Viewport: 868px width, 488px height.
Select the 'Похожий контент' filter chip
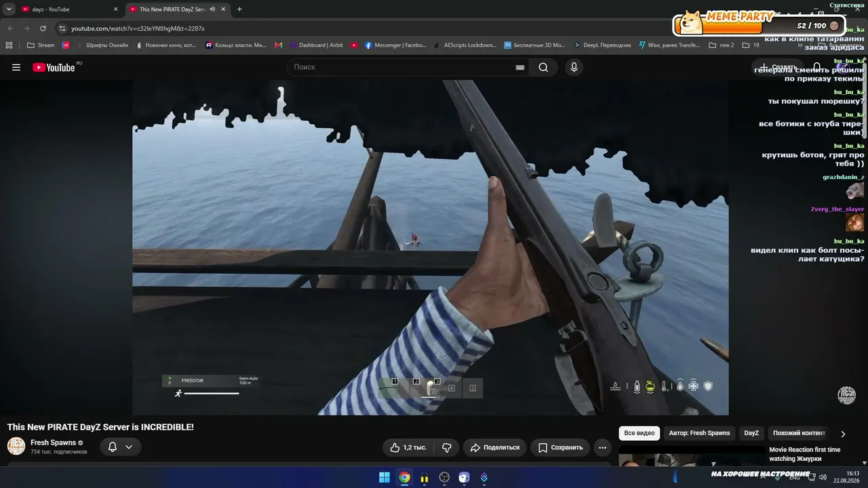coord(799,433)
